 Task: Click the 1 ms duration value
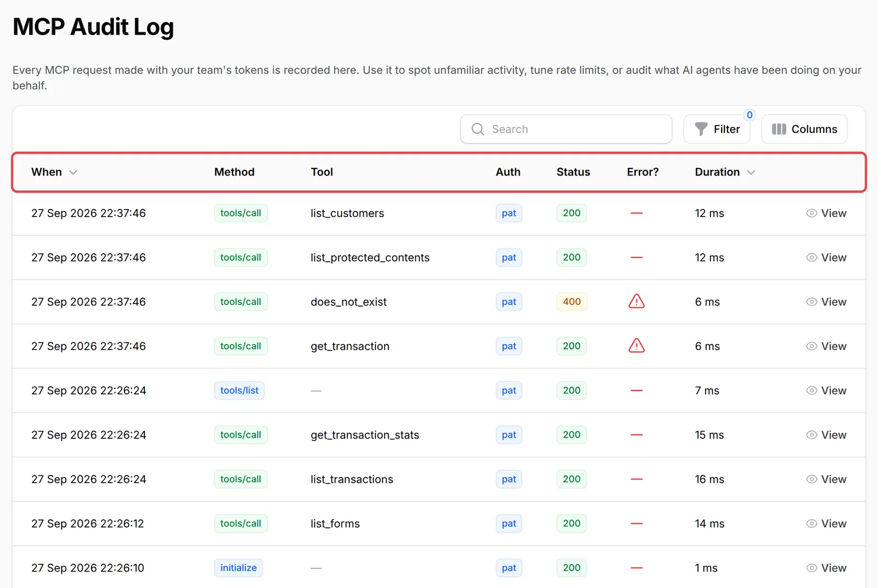706,568
